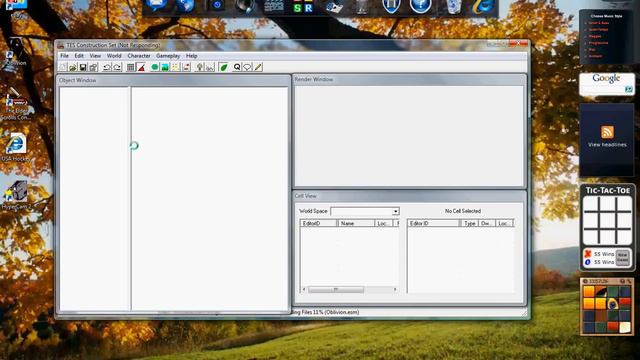Click the speech bubble toolbar icon

pos(247,67)
